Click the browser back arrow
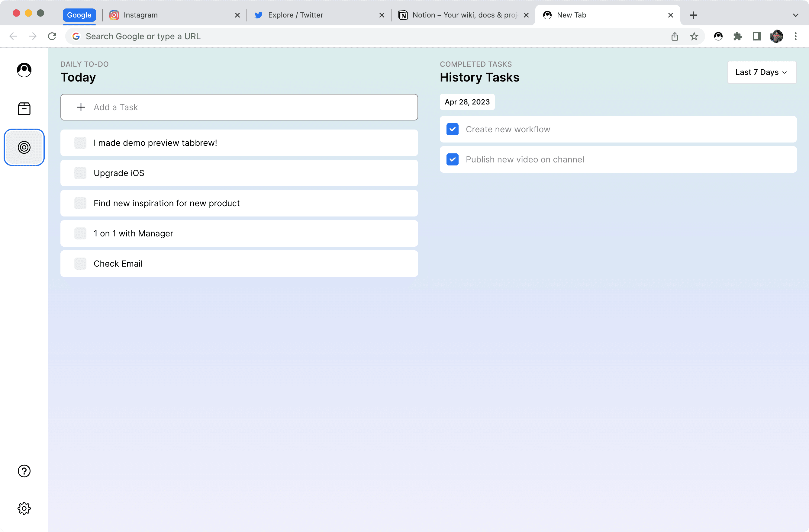 pos(13,36)
